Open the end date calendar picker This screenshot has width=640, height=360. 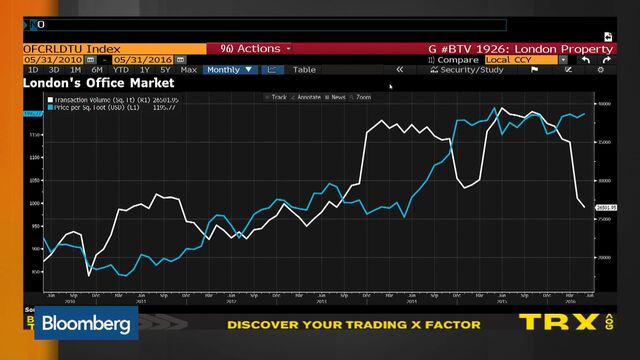tap(180, 60)
